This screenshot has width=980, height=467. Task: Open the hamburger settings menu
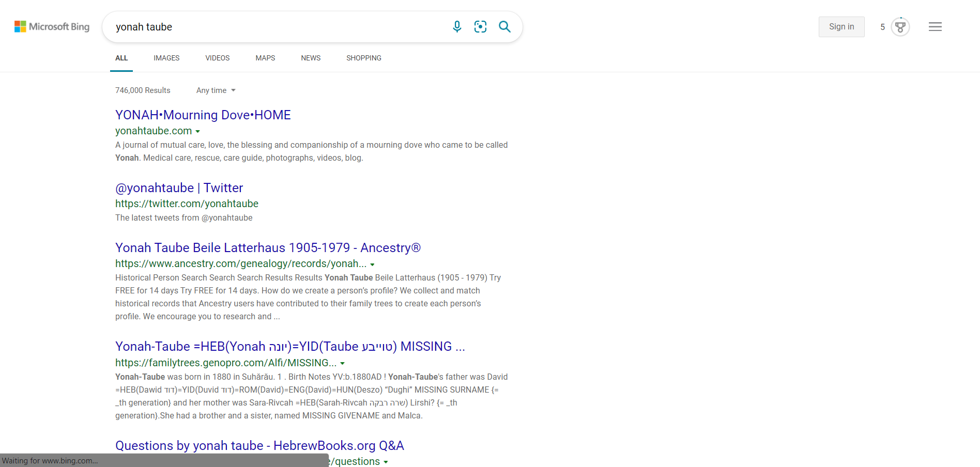935,27
